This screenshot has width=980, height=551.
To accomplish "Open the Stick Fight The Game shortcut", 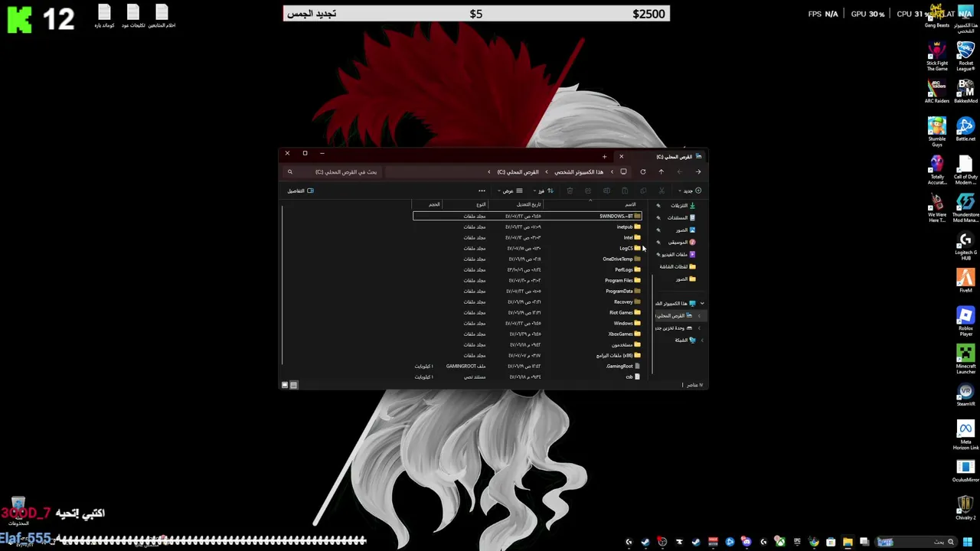I will pos(937,57).
